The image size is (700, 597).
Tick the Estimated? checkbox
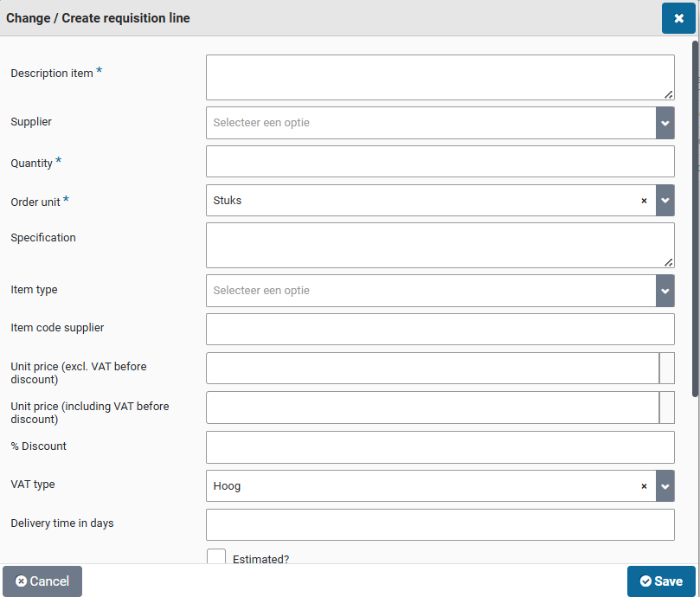coord(216,558)
